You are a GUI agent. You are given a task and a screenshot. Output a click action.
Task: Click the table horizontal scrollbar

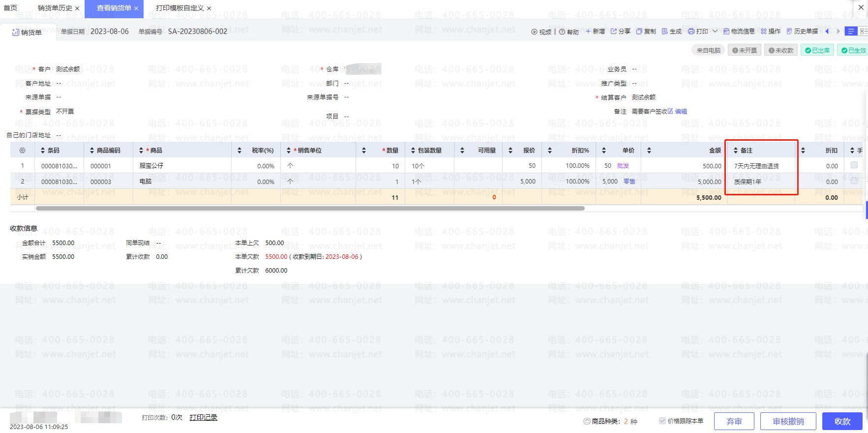click(x=310, y=209)
